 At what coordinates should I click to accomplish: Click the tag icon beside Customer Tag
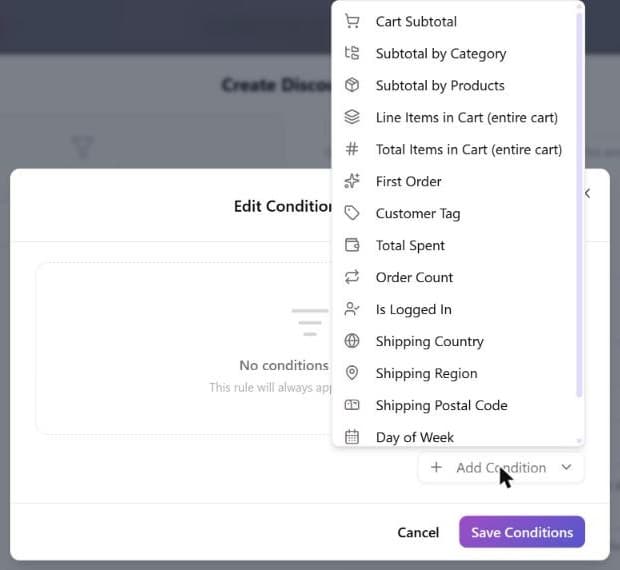(352, 213)
